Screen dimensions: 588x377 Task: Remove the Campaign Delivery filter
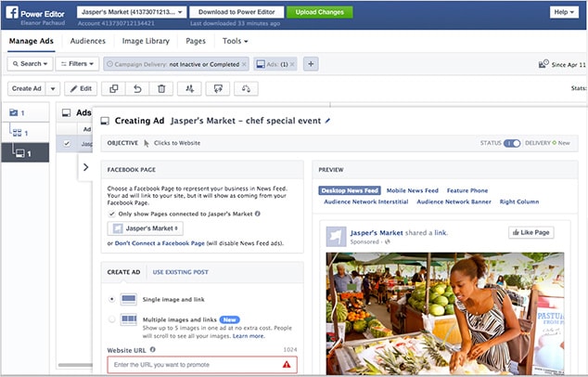coord(244,64)
